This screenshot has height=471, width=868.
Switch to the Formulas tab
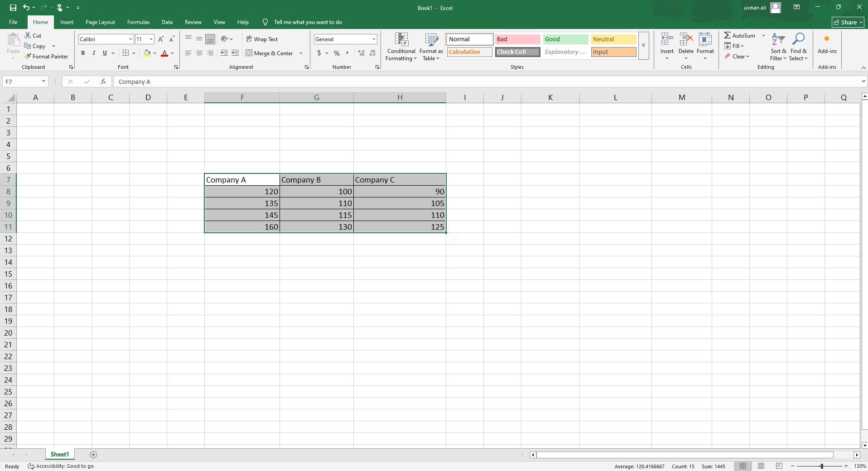click(138, 22)
